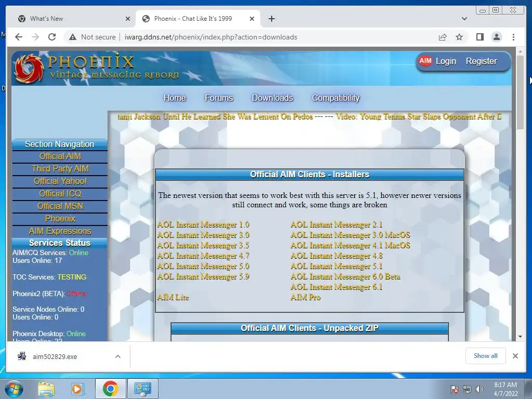
Task: Download AOL Instant Messenger 5.1
Action: (x=337, y=267)
